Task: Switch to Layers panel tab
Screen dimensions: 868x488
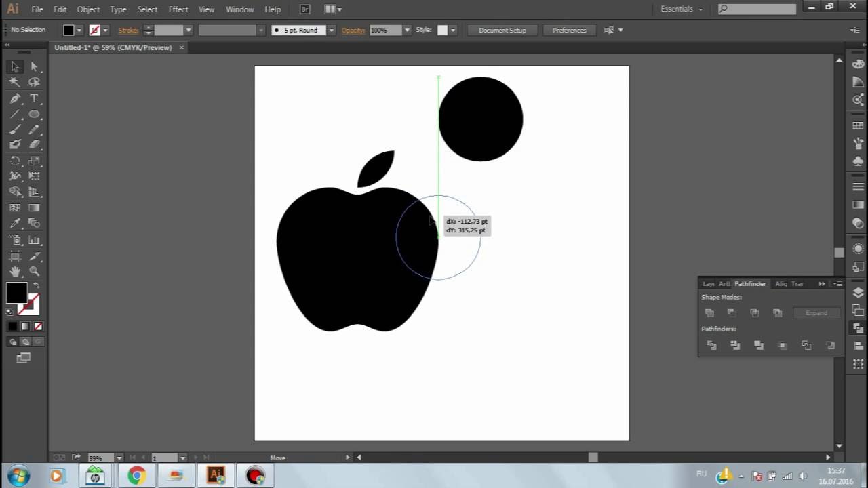Action: [709, 284]
